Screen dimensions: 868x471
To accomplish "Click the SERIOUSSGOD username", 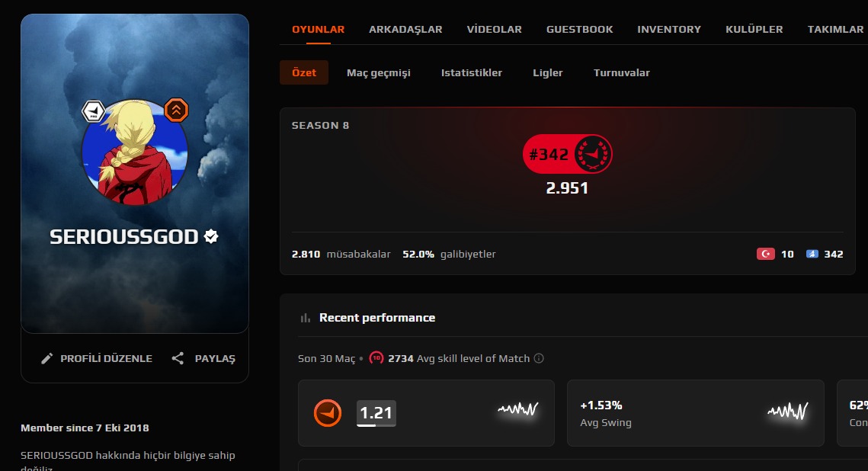I will pyautogui.click(x=124, y=237).
